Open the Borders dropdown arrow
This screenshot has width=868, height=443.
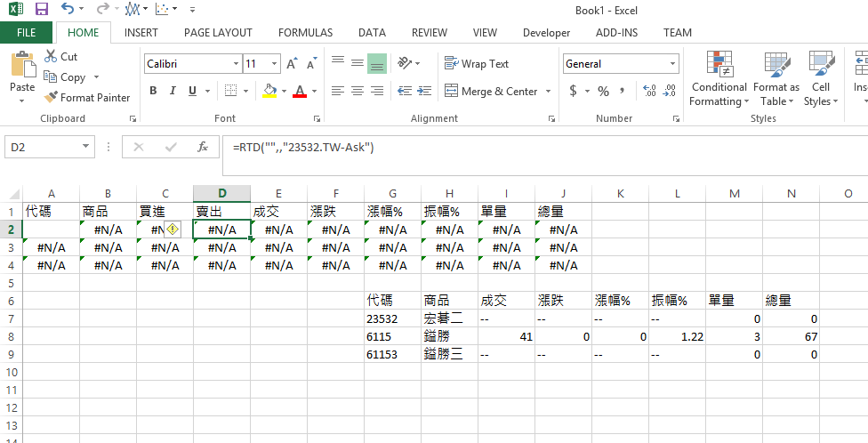tap(245, 91)
